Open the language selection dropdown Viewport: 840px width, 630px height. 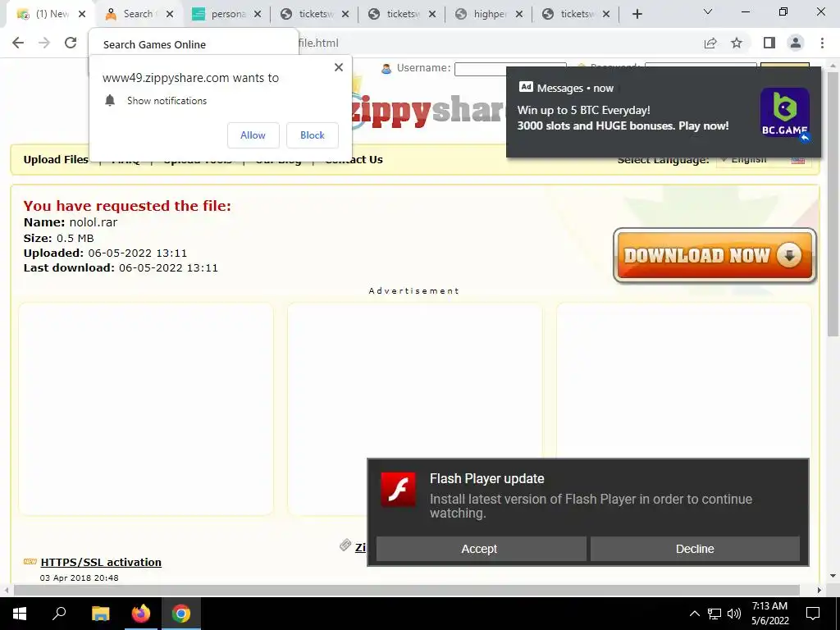[764, 160]
